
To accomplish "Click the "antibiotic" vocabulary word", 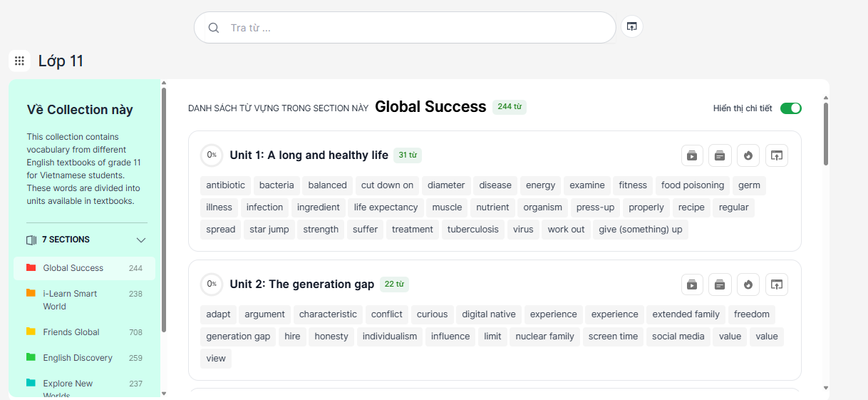I will [x=225, y=185].
